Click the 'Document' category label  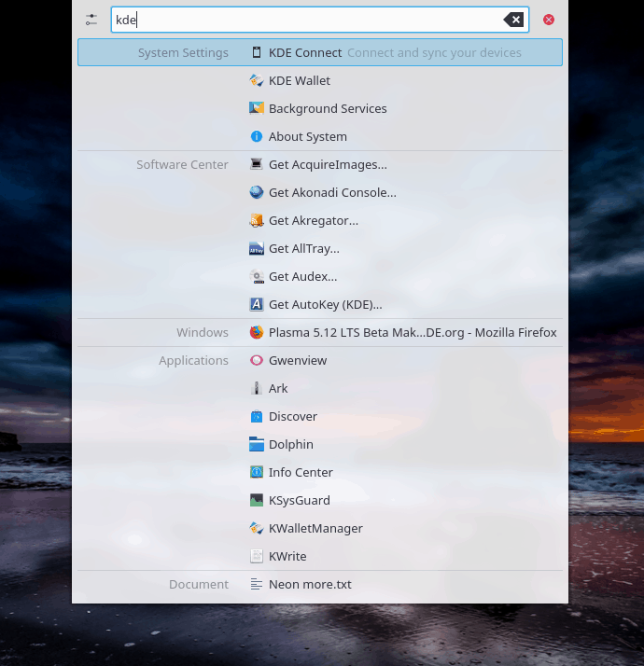pos(199,585)
